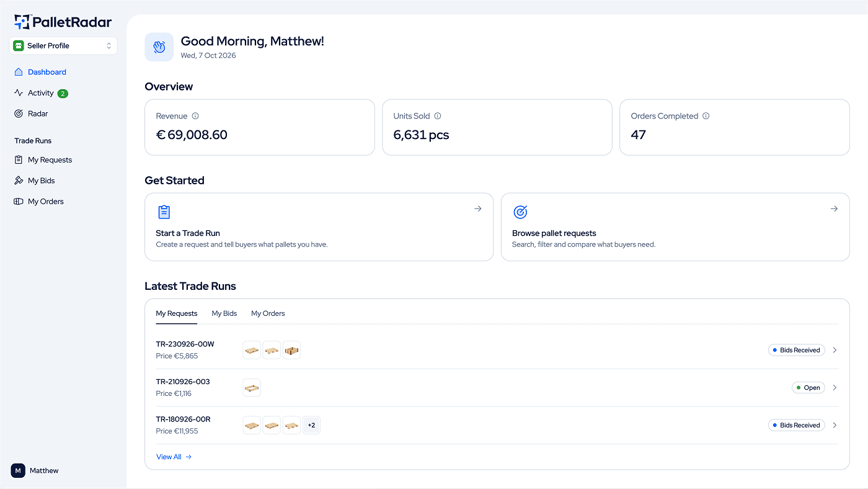This screenshot has width=868, height=489.
Task: Click the Revenue info icon
Action: click(x=195, y=116)
